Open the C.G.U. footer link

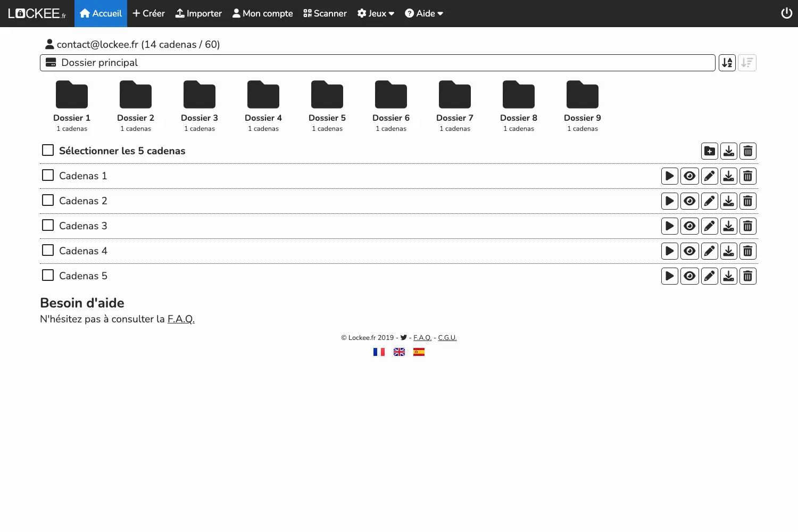447,338
